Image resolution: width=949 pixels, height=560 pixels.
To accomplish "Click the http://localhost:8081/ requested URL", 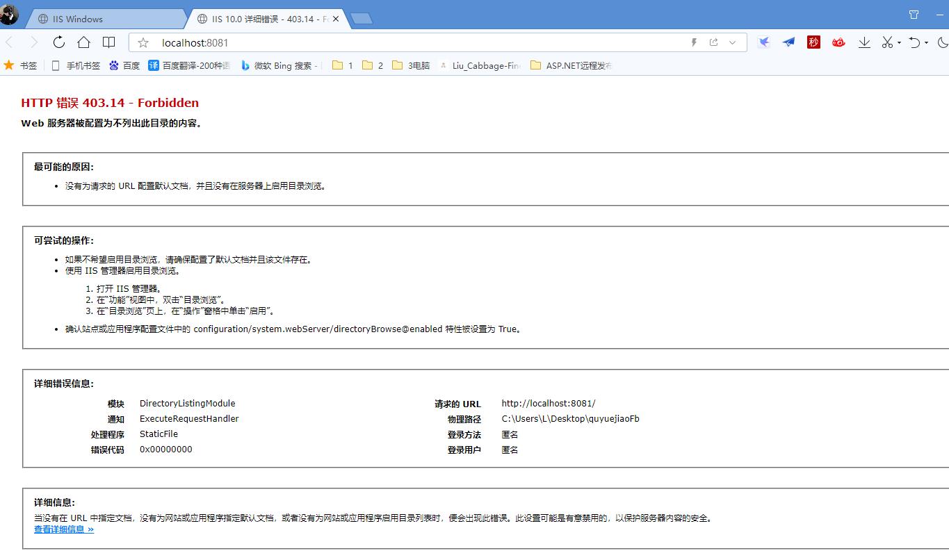I will pyautogui.click(x=549, y=404).
